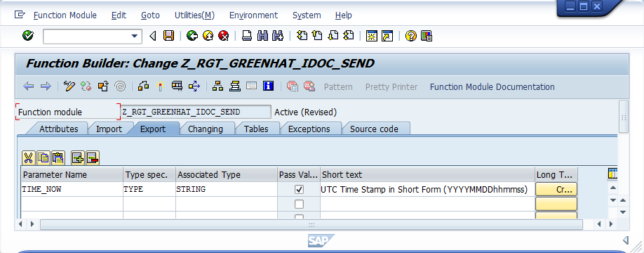
Task: Display the object list hierarchy icon
Action: (217, 86)
